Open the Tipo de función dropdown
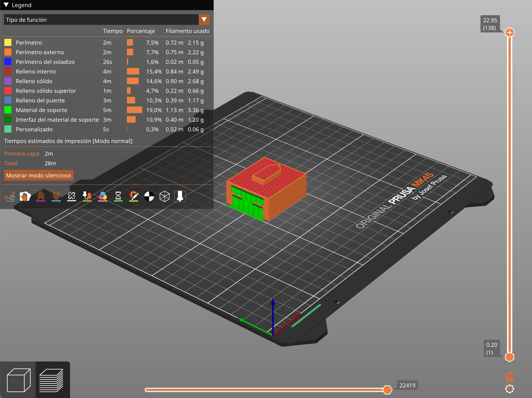This screenshot has width=532, height=398. coord(204,20)
